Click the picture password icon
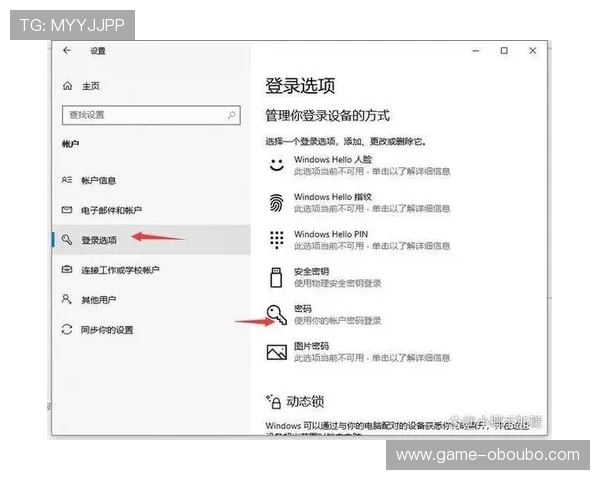The height and width of the screenshot is (480, 600). point(277,352)
